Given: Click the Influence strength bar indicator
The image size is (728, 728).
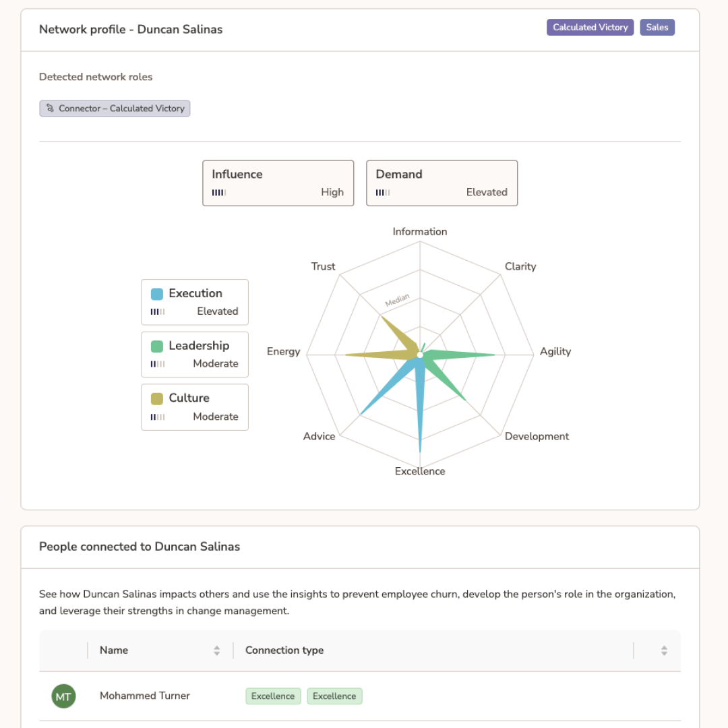Looking at the screenshot, I should 218,192.
